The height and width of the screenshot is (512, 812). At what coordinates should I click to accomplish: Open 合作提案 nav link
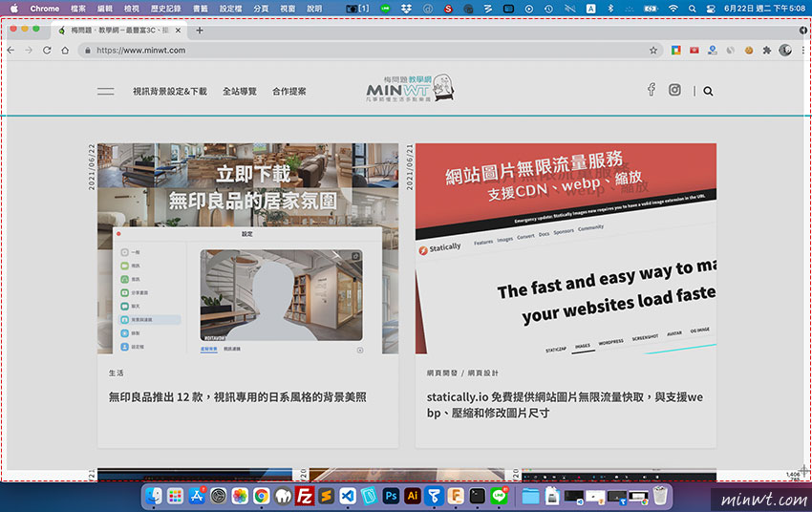point(288,91)
